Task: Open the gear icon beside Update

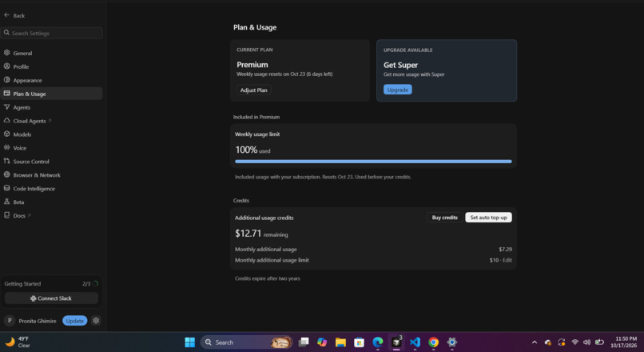Action: (x=96, y=320)
